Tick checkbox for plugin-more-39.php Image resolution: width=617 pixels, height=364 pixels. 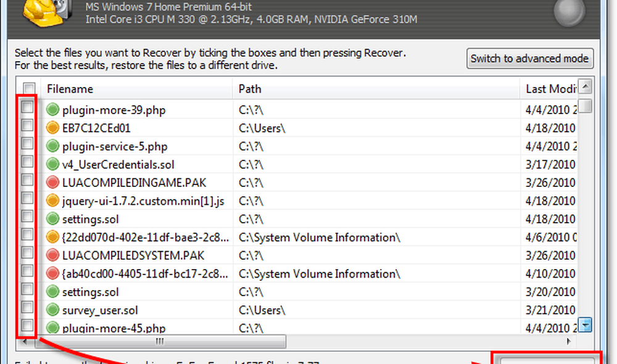coord(27,107)
